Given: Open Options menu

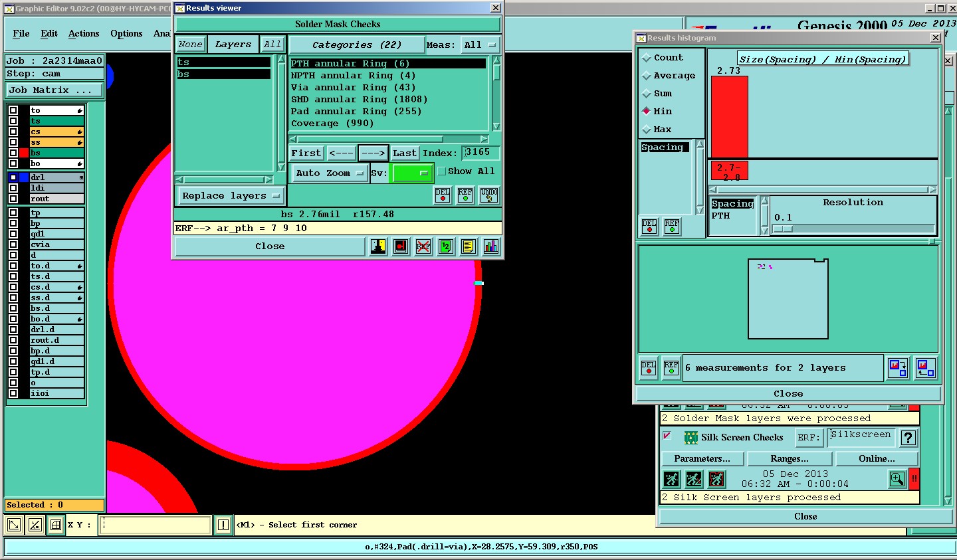Looking at the screenshot, I should (126, 33).
